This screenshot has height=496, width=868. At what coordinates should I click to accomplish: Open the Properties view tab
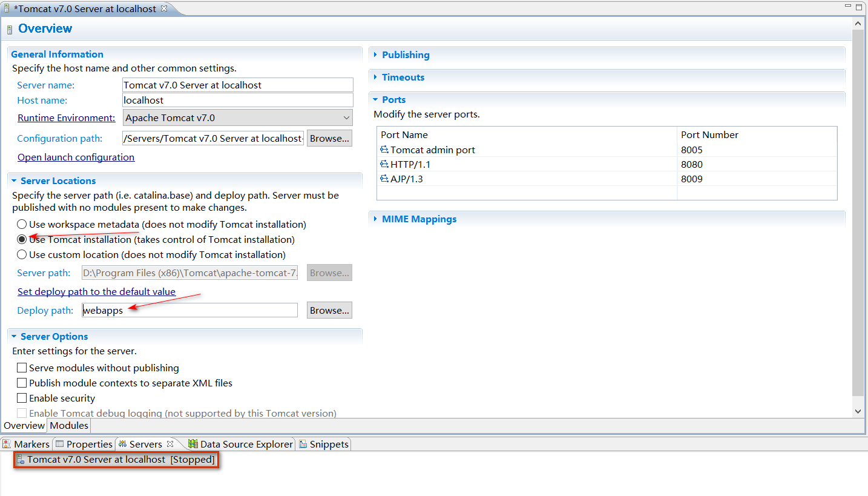(x=84, y=444)
